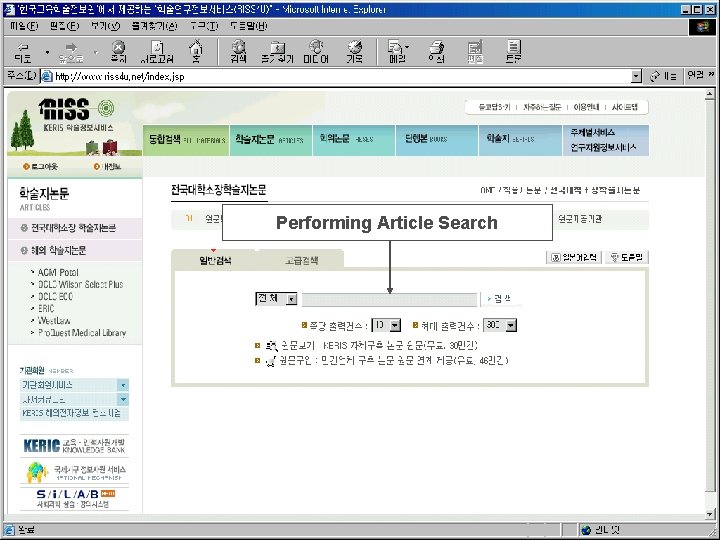The width and height of the screenshot is (720, 540).
Task: Open the Media toolbar icon
Action: (x=316, y=51)
